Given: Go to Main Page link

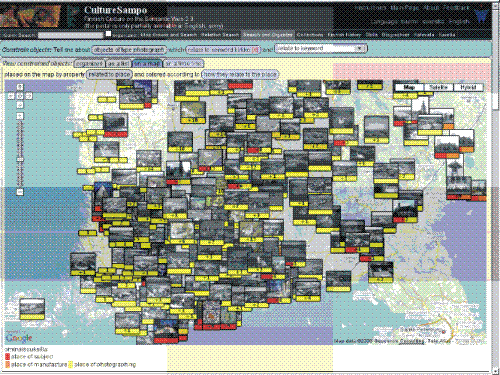Looking at the screenshot, I should [x=404, y=8].
